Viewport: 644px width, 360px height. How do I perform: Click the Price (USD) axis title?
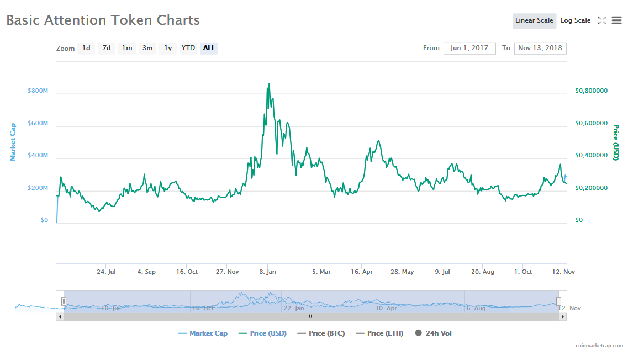coord(615,142)
